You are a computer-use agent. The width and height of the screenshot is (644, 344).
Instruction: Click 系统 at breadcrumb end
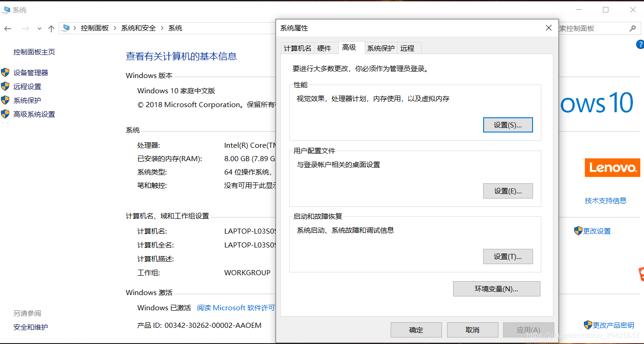click(x=175, y=28)
